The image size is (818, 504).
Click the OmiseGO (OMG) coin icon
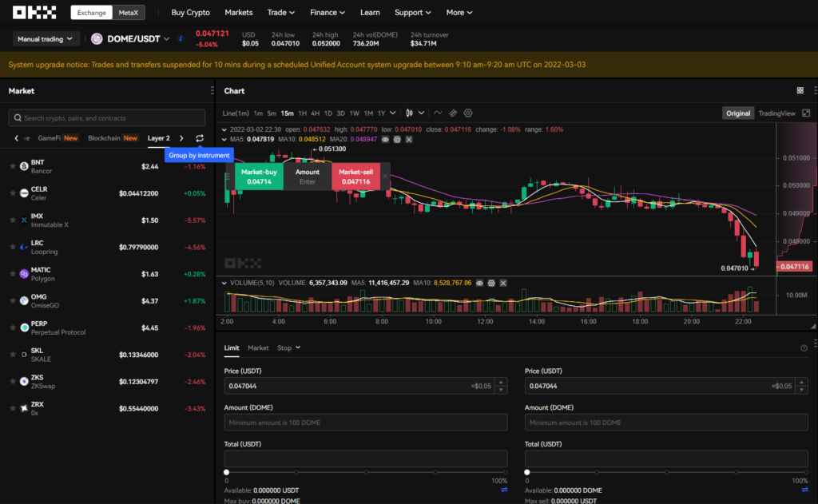click(24, 300)
